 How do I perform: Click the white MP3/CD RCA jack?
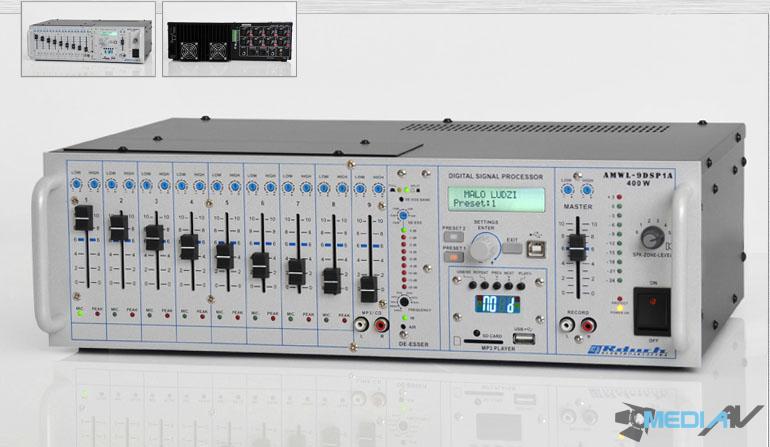tap(362, 324)
